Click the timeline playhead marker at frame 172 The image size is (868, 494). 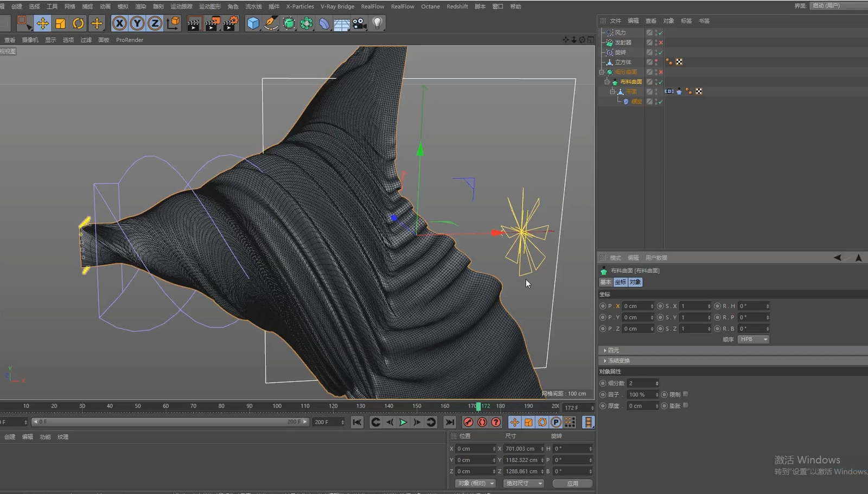tap(478, 406)
